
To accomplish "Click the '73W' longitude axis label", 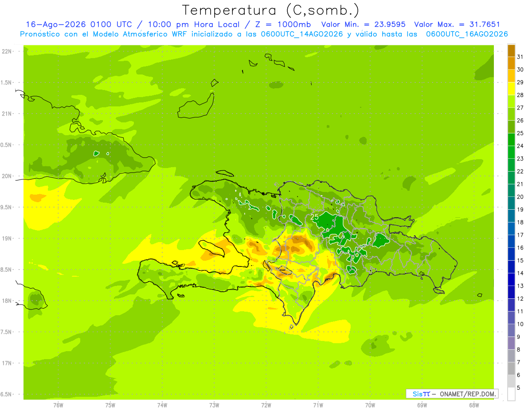I will 214,405.
